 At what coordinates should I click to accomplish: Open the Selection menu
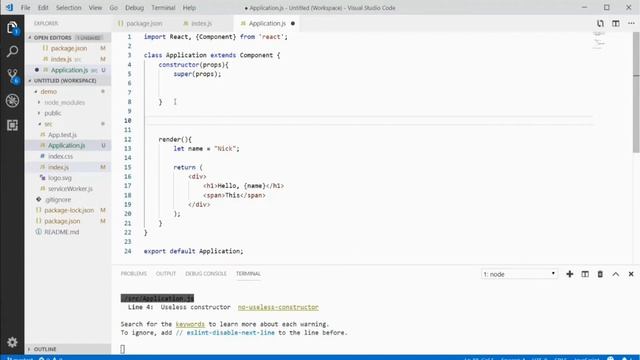click(69, 7)
